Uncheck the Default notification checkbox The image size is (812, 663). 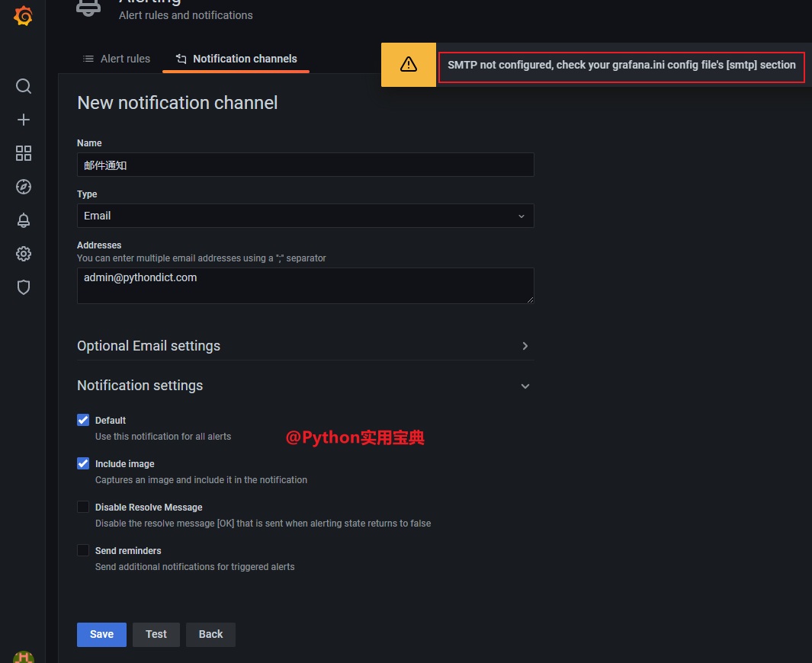pyautogui.click(x=83, y=420)
